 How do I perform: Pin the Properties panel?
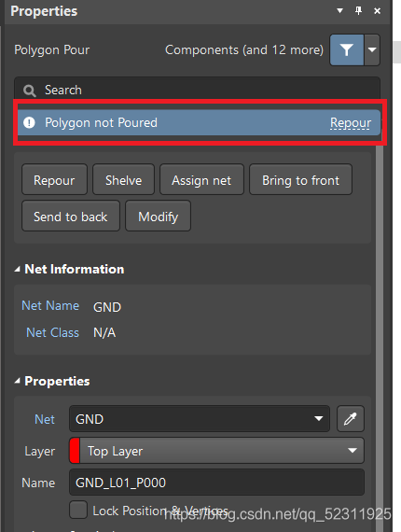pos(358,11)
